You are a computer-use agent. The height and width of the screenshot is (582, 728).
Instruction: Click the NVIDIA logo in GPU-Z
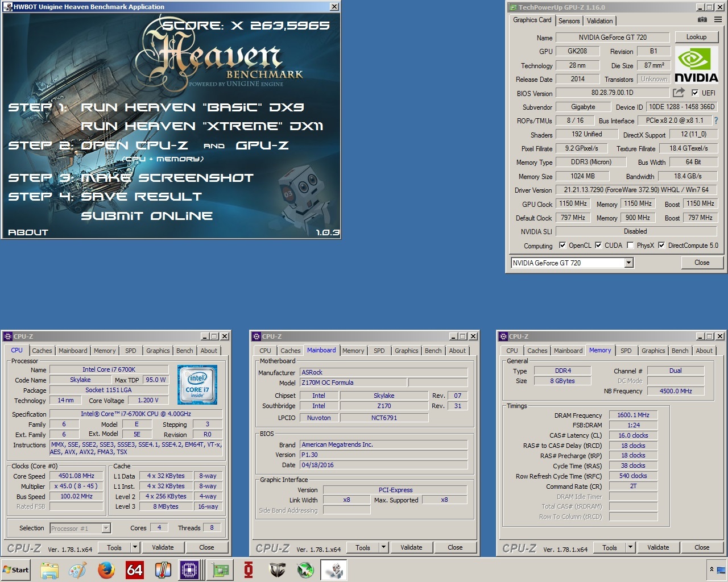coord(696,65)
